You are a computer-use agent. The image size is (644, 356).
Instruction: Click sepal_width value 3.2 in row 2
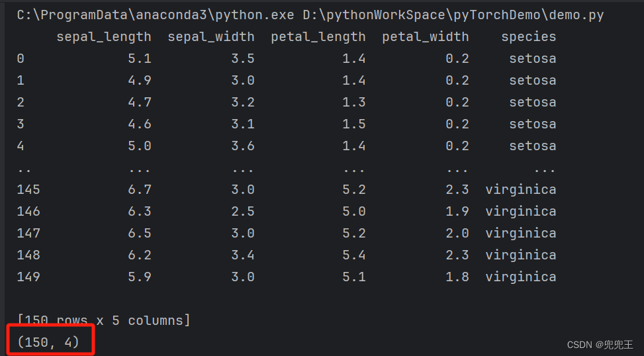[x=243, y=103]
